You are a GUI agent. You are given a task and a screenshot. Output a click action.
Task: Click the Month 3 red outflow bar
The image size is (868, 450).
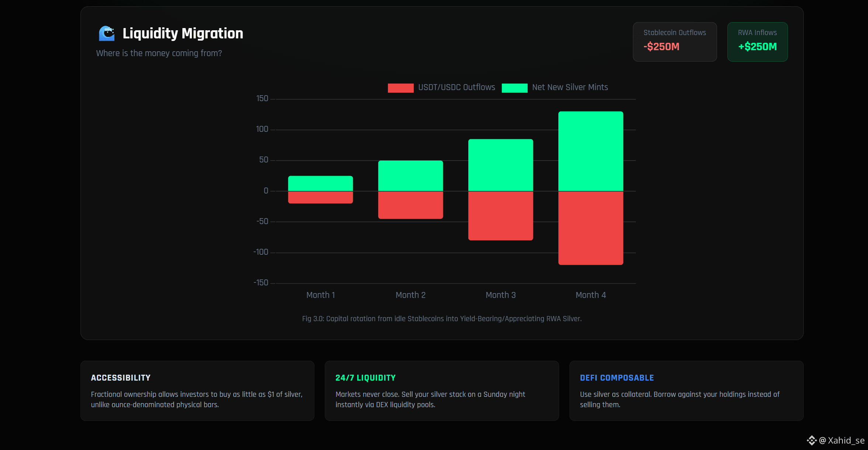(x=500, y=216)
